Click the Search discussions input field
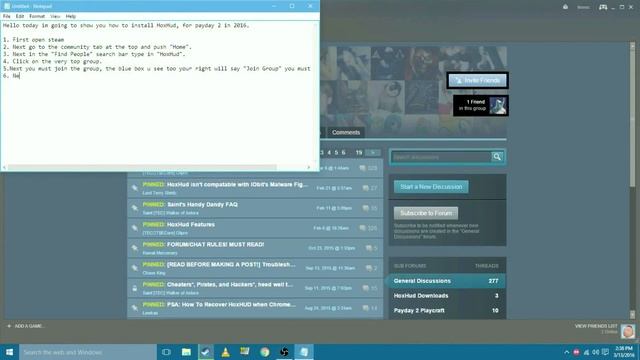Screen dimensions: 640x360 point(441,157)
